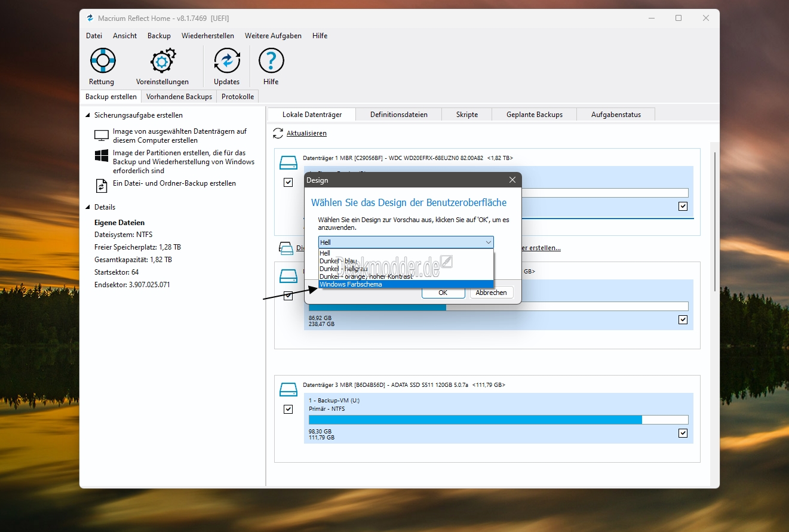Click Image von ausgewählten Datenträgern link

180,136
